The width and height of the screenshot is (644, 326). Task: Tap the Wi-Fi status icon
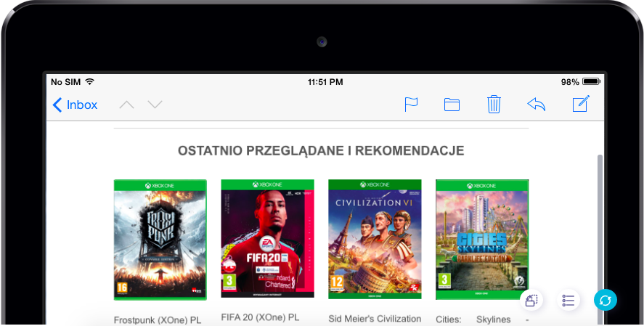[x=89, y=82]
